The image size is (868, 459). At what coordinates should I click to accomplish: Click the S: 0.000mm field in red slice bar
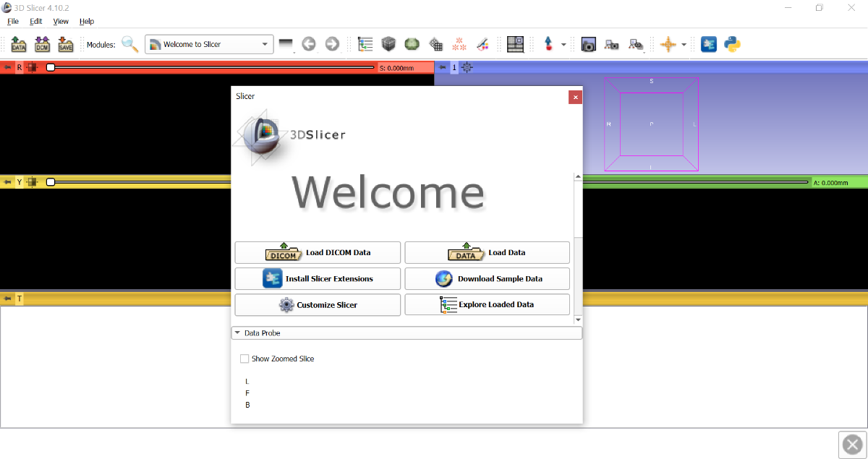click(x=404, y=68)
